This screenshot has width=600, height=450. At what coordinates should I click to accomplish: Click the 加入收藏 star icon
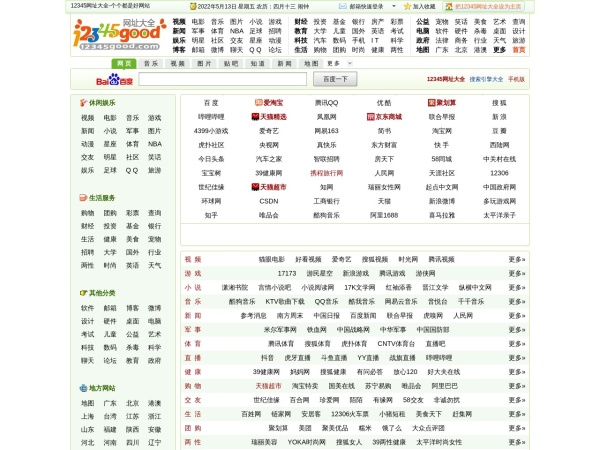coord(404,6)
